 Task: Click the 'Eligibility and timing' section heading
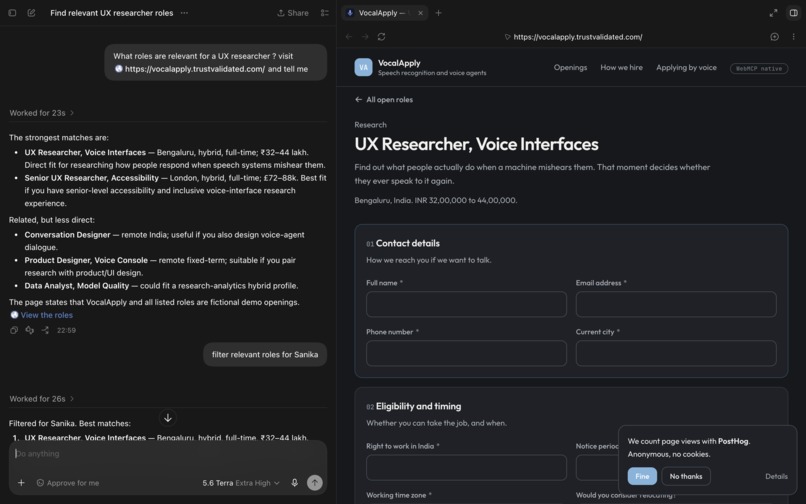(418, 406)
